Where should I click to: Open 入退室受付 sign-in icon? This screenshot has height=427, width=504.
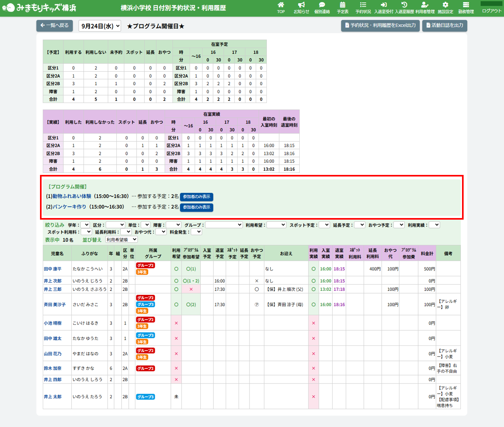[383, 8]
